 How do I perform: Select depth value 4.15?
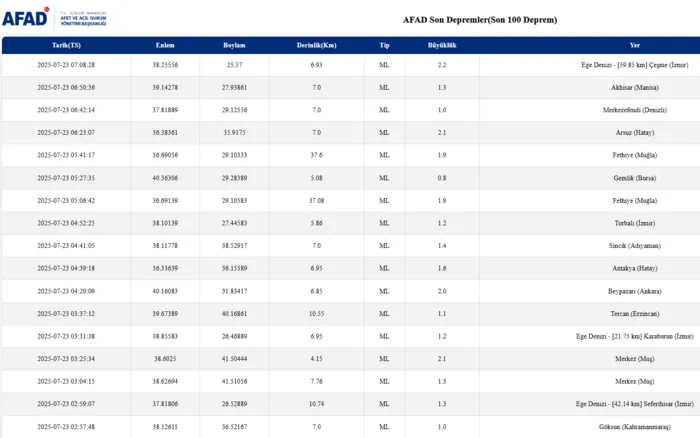pos(317,359)
